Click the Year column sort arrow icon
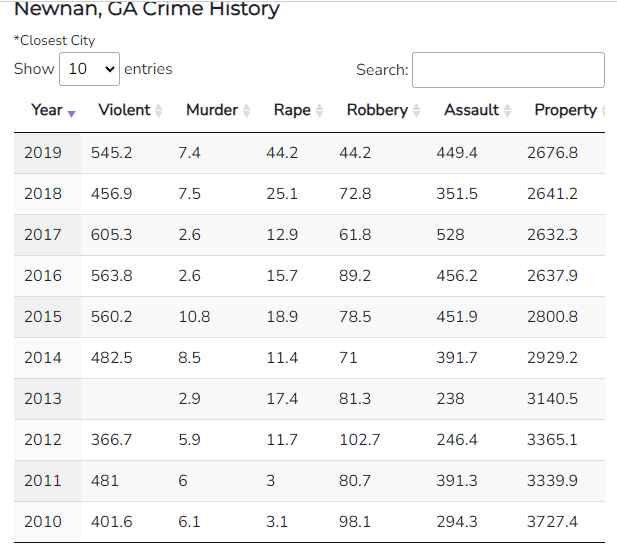Image resolution: width=617 pixels, height=545 pixels. click(71, 111)
